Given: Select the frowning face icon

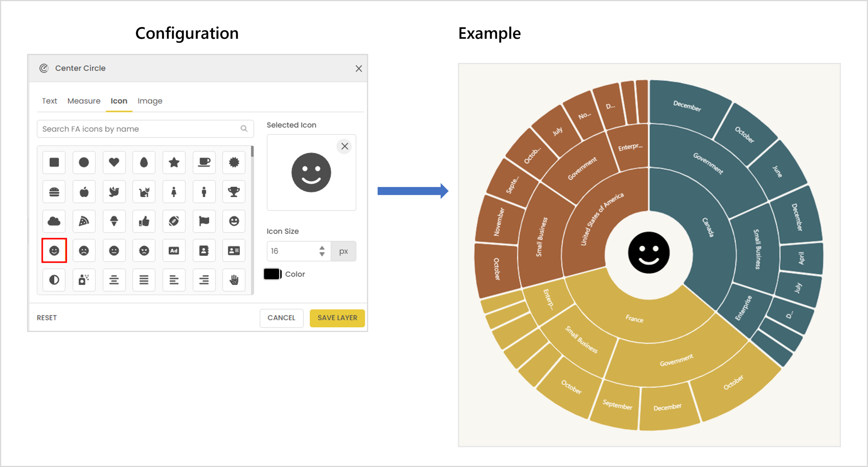Looking at the screenshot, I should tap(84, 251).
